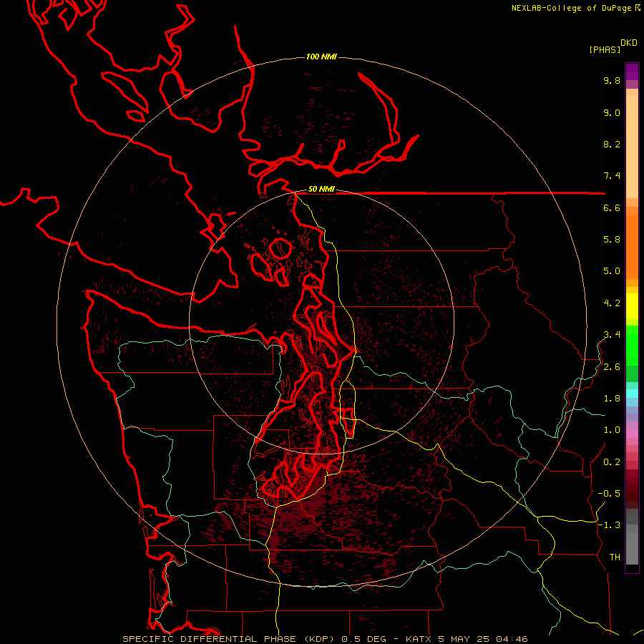Click the 5.0 legend value

point(612,271)
